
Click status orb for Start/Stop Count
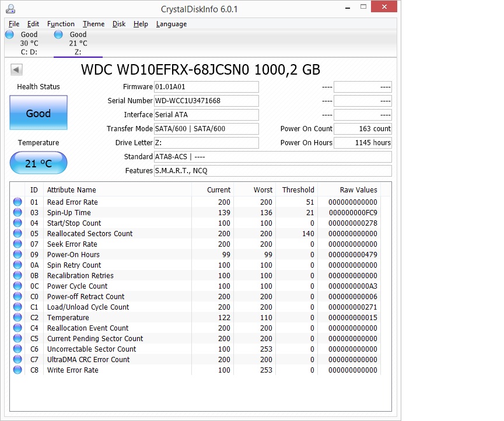click(17, 223)
